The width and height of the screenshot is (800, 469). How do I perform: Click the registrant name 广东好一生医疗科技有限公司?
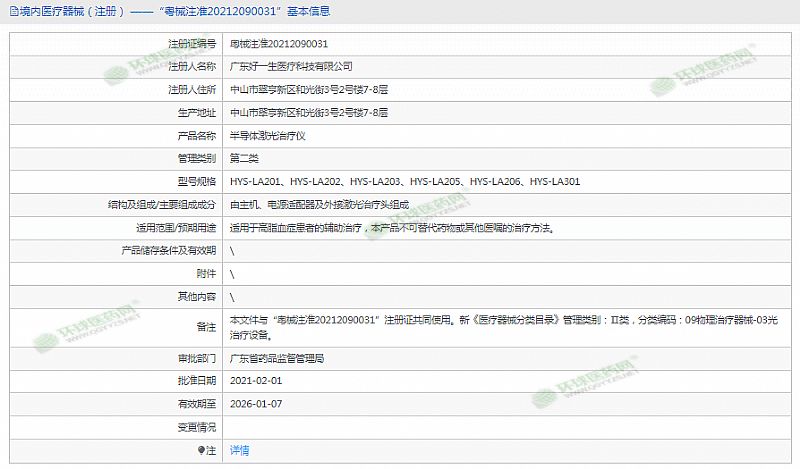point(291,67)
